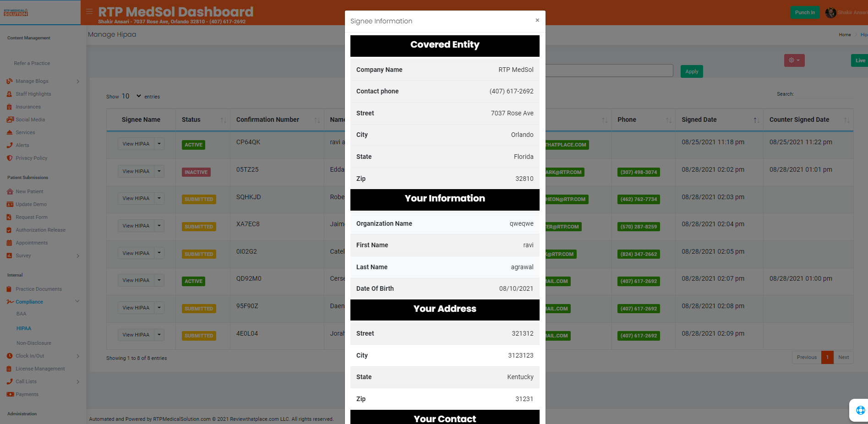Viewport: 868px width, 424px height.
Task: Click the Services sidebar icon
Action: tap(10, 132)
